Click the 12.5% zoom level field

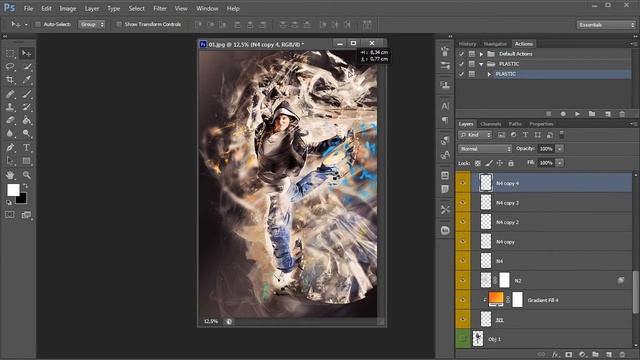211,322
